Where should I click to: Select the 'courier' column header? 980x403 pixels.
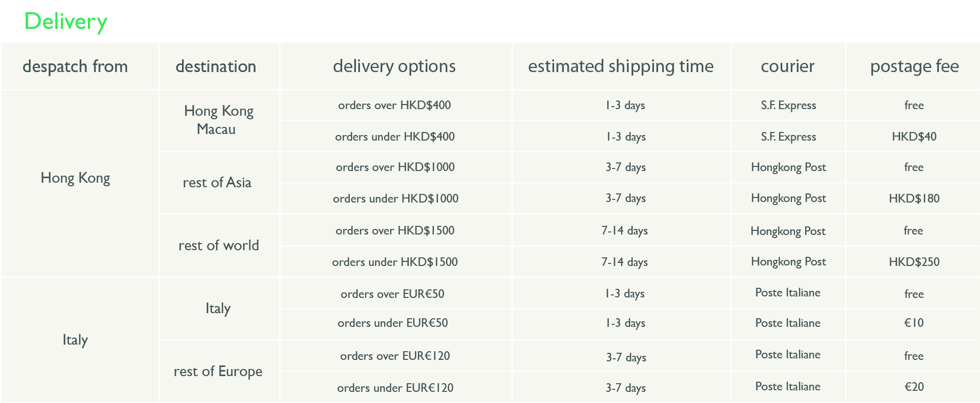pyautogui.click(x=788, y=66)
